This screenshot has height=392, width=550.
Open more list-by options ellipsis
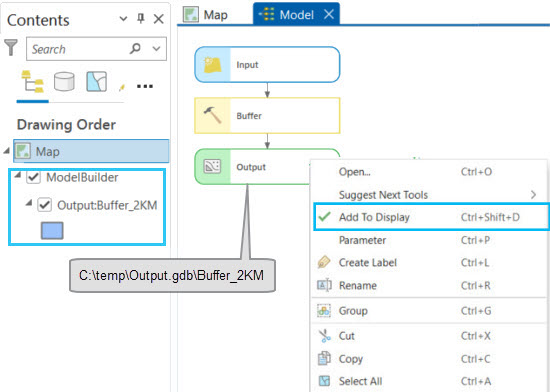click(145, 86)
